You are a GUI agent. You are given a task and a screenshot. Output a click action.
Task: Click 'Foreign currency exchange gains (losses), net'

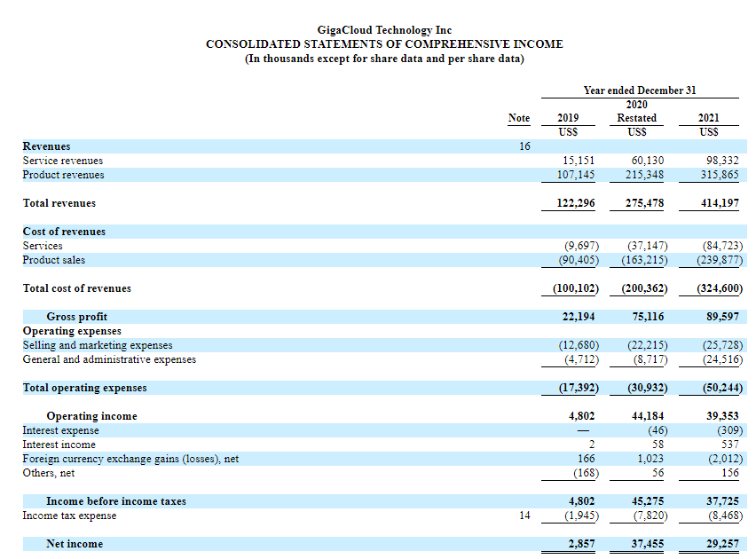click(x=130, y=459)
